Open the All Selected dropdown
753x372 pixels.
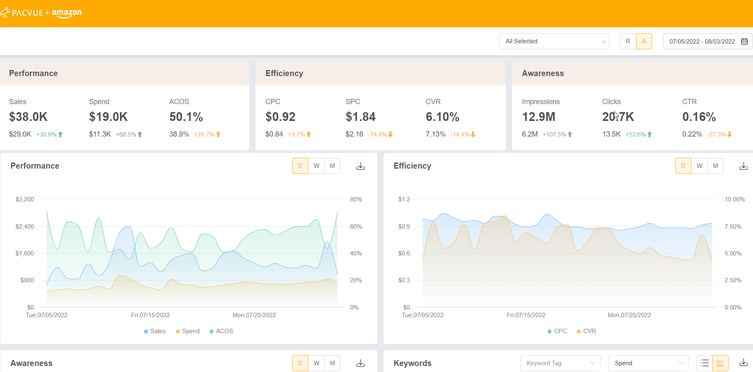click(x=554, y=41)
